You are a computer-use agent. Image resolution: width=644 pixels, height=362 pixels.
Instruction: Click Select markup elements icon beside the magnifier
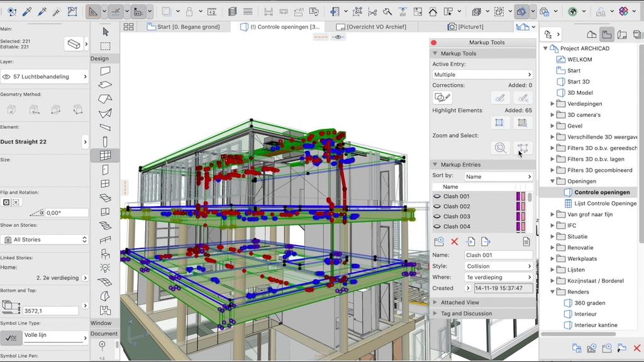523,148
